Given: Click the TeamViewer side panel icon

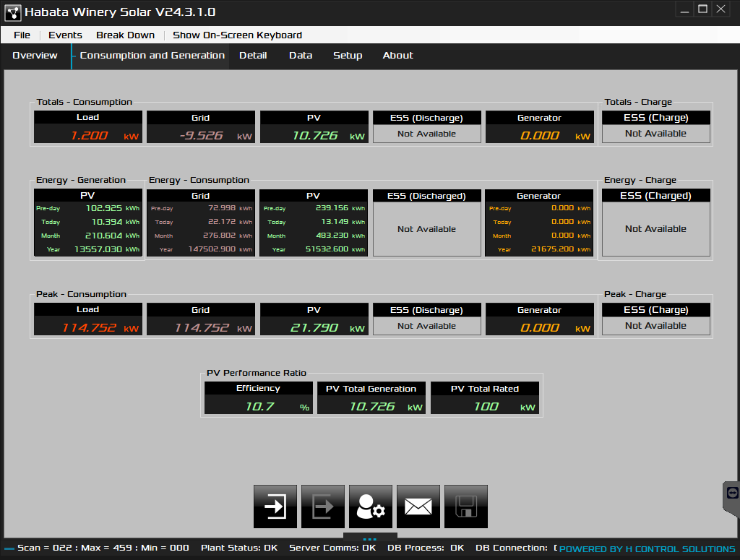Looking at the screenshot, I should [x=732, y=494].
